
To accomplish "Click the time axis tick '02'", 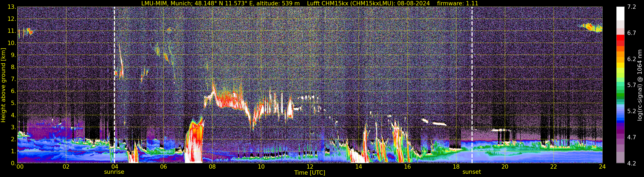I will (x=66, y=166).
